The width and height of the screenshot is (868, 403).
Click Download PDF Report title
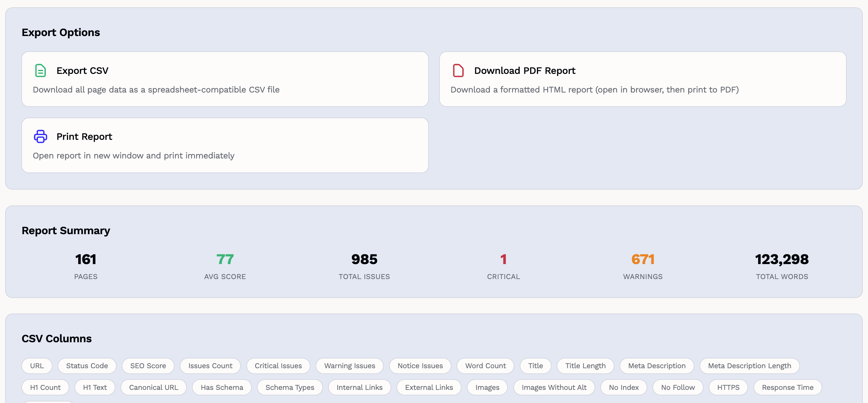coord(524,71)
